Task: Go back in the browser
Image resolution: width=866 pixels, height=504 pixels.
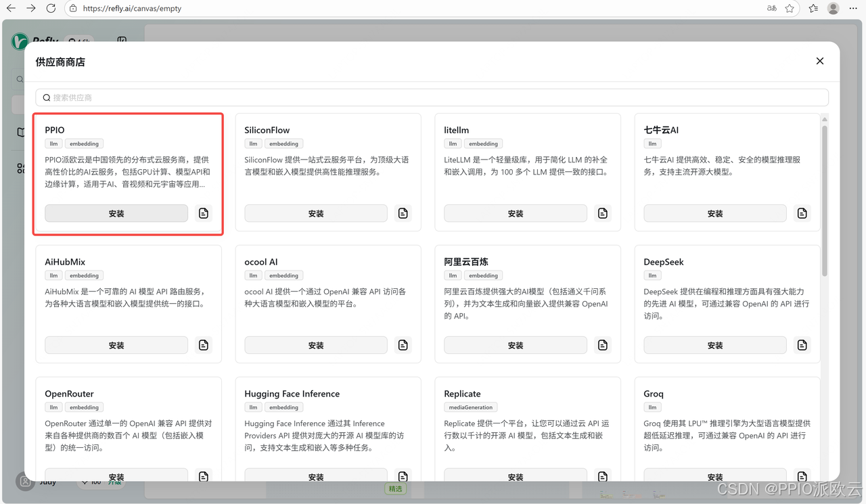Action: [11, 8]
